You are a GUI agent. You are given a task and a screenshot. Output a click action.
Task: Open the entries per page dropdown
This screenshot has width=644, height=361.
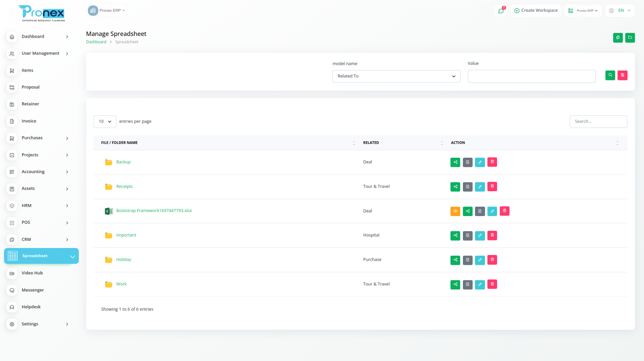click(x=105, y=121)
